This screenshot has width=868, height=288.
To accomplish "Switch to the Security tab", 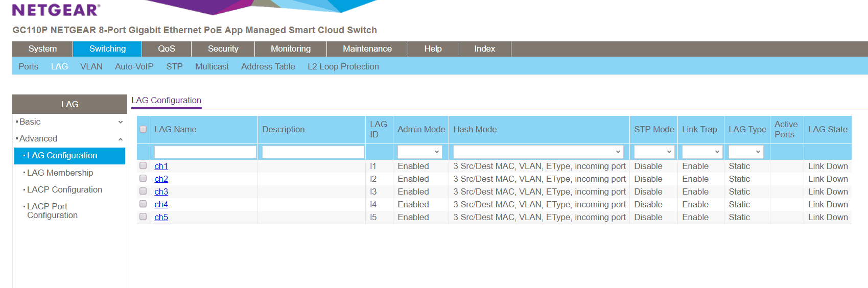I will [223, 49].
